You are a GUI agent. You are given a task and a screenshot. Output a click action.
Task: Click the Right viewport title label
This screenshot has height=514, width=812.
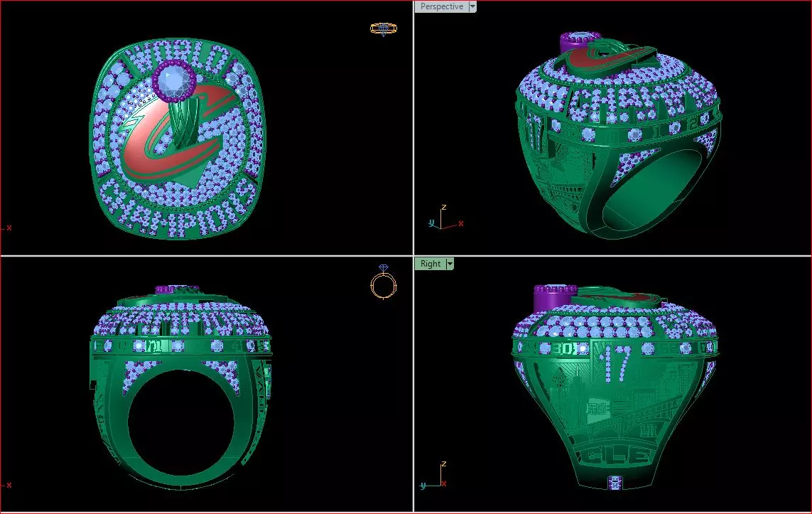tap(431, 264)
